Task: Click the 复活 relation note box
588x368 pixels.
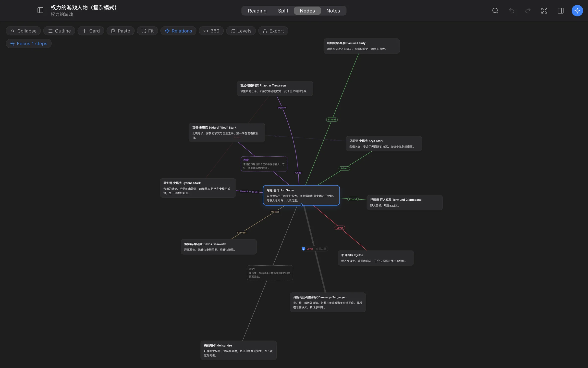Action: pos(270,273)
